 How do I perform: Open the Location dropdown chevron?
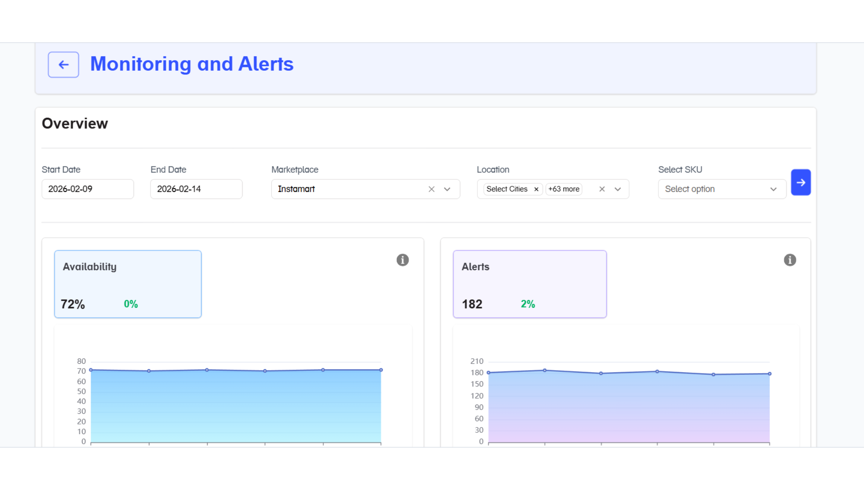click(x=617, y=189)
